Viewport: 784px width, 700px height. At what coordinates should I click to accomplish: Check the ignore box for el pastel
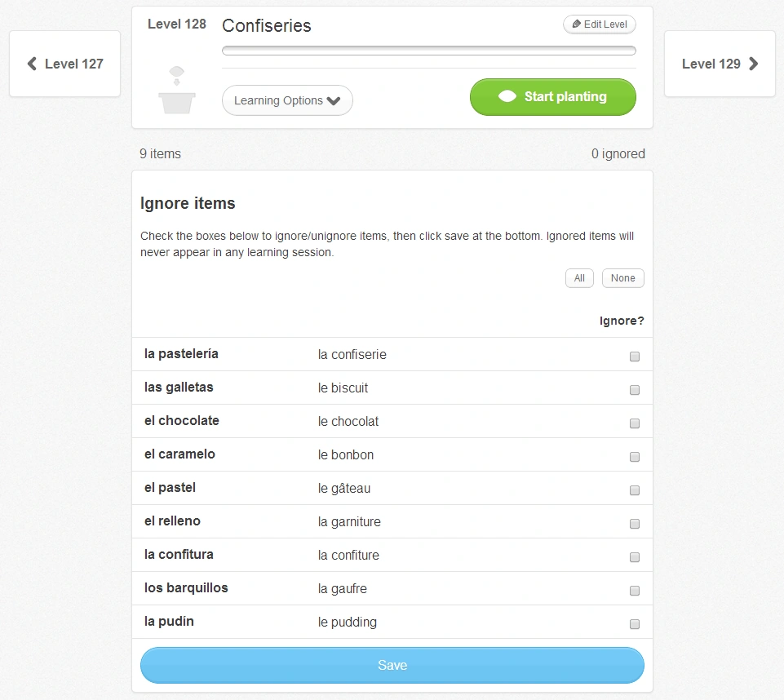coord(635,490)
